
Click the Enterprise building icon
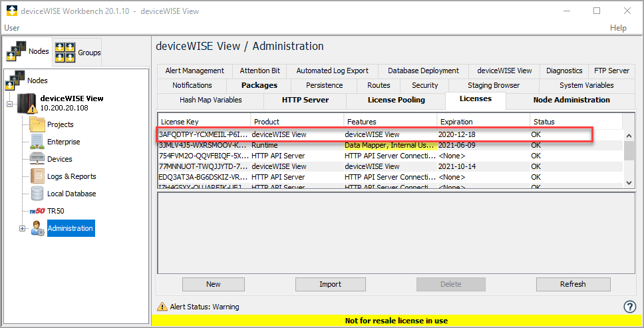(37, 142)
